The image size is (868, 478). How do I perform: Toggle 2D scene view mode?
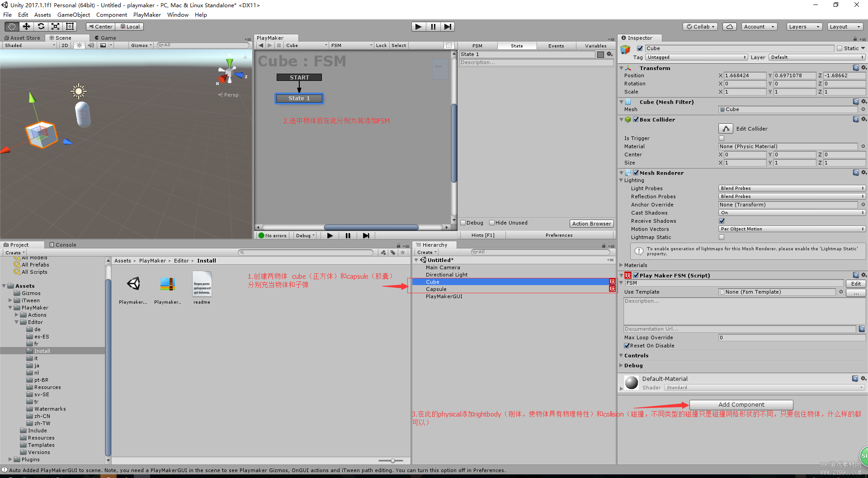click(65, 45)
